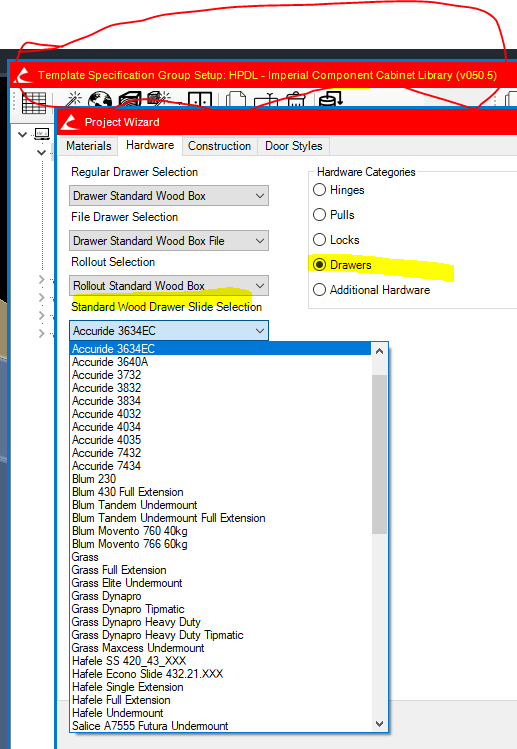
Task: Pick Blum Movento 766 60kg
Action: click(220, 544)
